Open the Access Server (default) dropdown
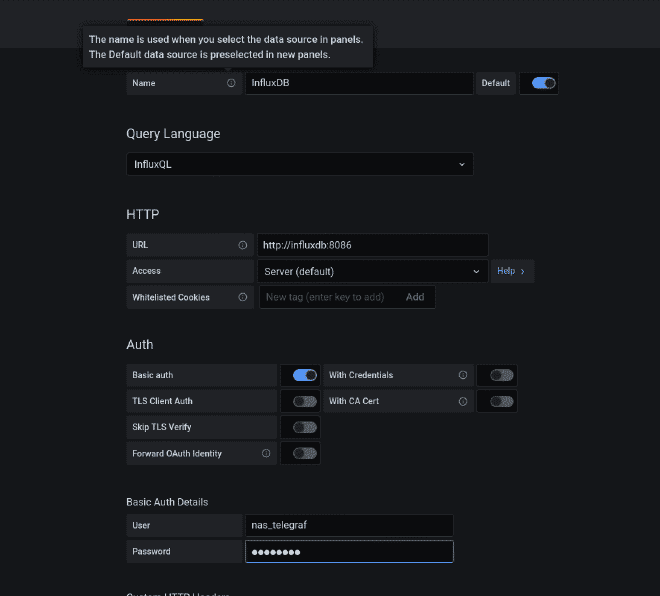This screenshot has height=596, width=660. pos(373,271)
